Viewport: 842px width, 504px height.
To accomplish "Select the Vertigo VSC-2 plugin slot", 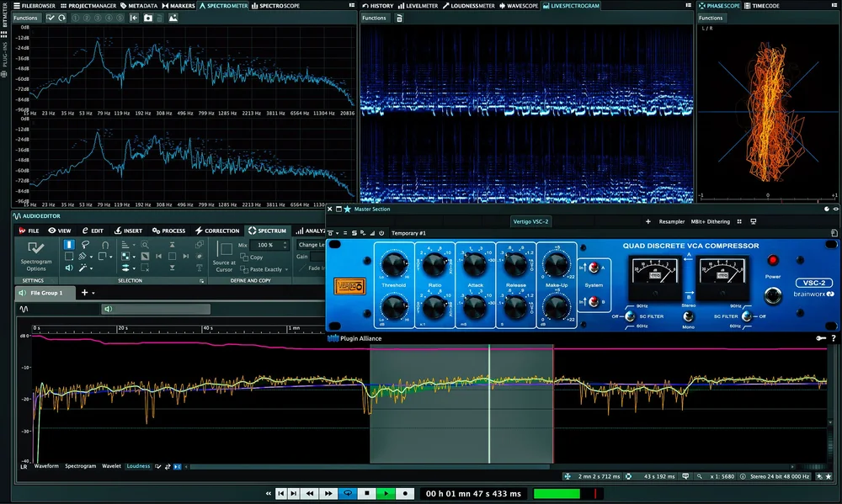I will click(x=530, y=221).
